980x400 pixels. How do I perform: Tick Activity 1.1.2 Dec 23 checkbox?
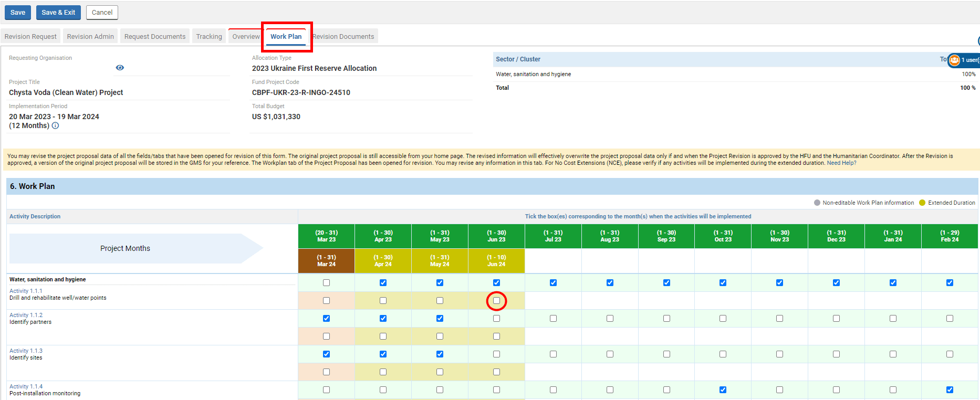pos(836,319)
